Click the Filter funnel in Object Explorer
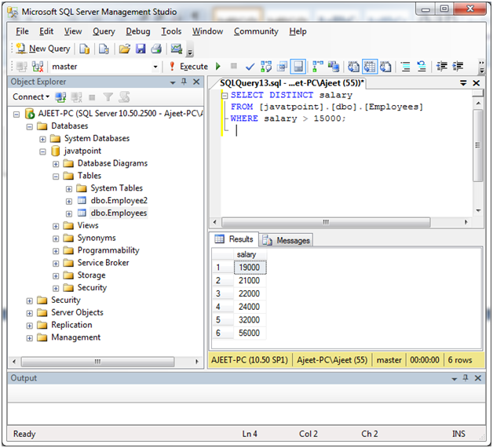Viewport: 493px width, 448px height. [x=108, y=97]
